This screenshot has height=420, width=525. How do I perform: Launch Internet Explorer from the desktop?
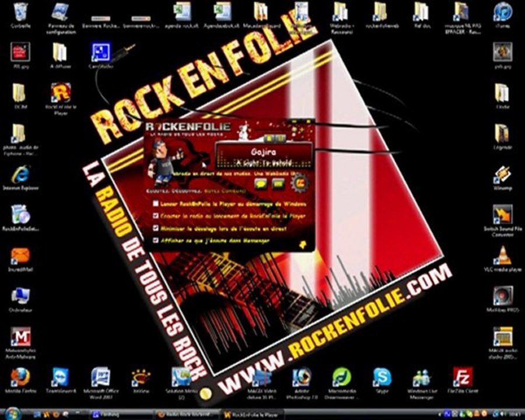pos(20,177)
